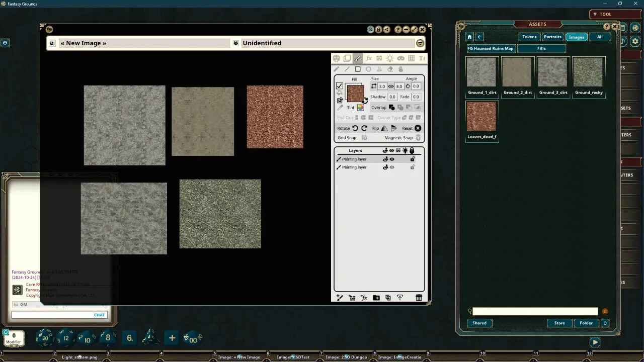Lock the selected Painting layer
The height and width of the screenshot is (362, 644).
412,159
